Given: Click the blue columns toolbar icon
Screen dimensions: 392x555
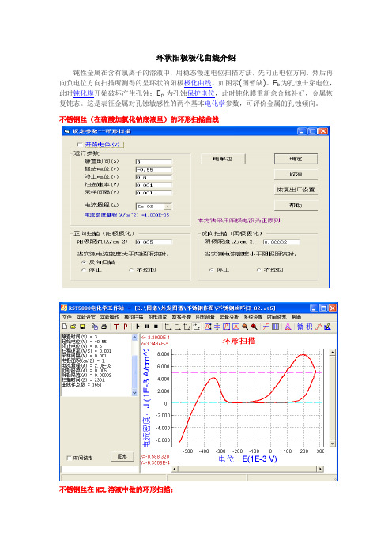Looking at the screenshot, I should pyautogui.click(x=275, y=327).
